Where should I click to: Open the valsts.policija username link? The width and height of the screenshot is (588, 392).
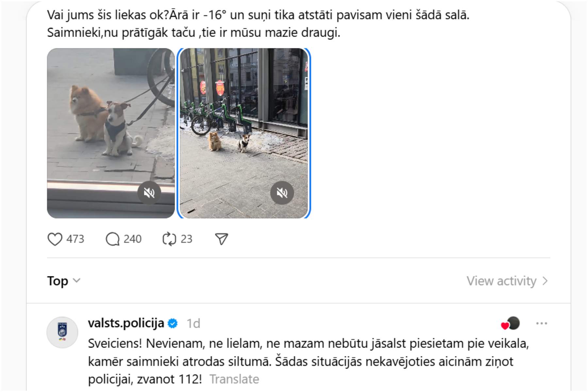point(126,323)
